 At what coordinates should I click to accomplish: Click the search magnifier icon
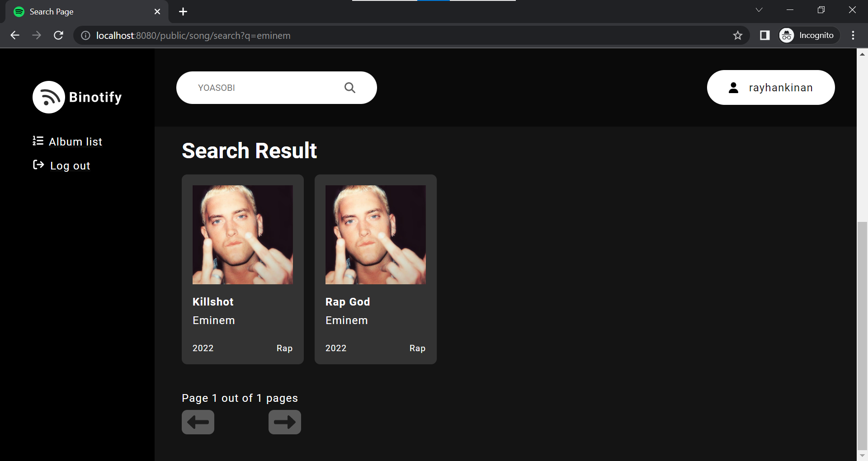tap(350, 88)
